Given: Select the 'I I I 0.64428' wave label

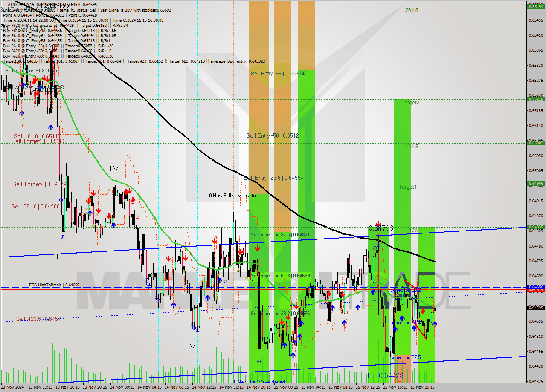Looking at the screenshot, I should 386,375.
